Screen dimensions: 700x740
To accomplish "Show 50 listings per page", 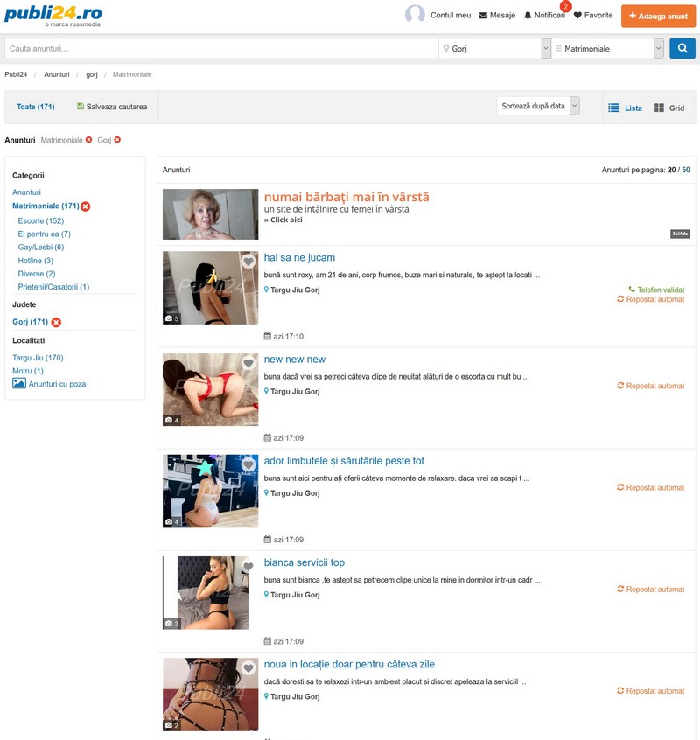I will click(686, 170).
